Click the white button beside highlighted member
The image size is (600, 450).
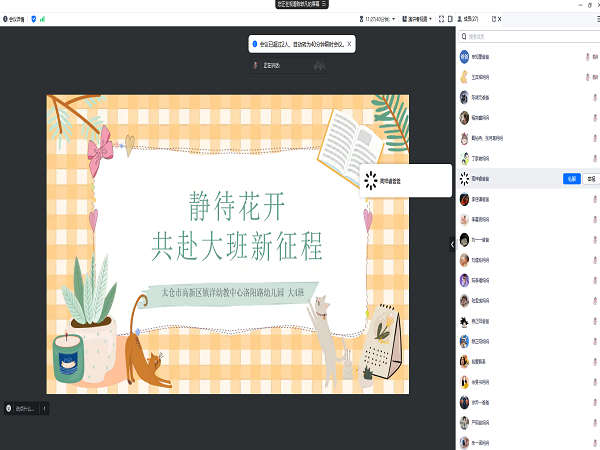[591, 179]
